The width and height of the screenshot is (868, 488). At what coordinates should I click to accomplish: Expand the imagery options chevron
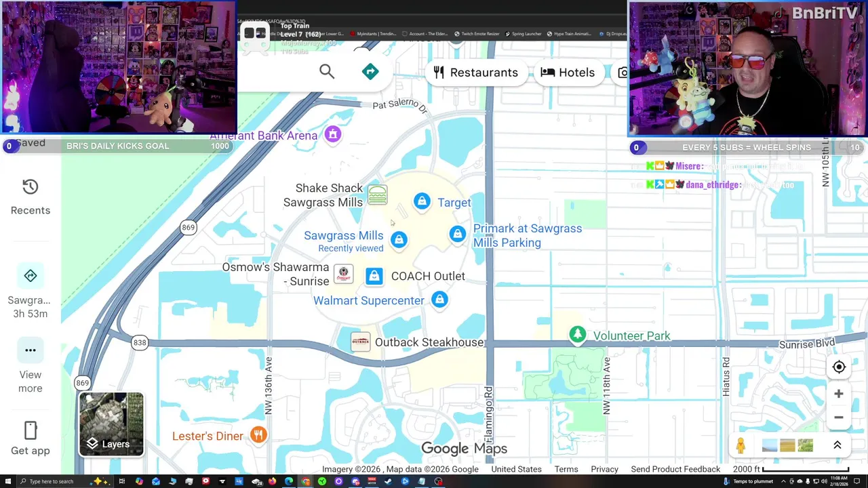(837, 445)
